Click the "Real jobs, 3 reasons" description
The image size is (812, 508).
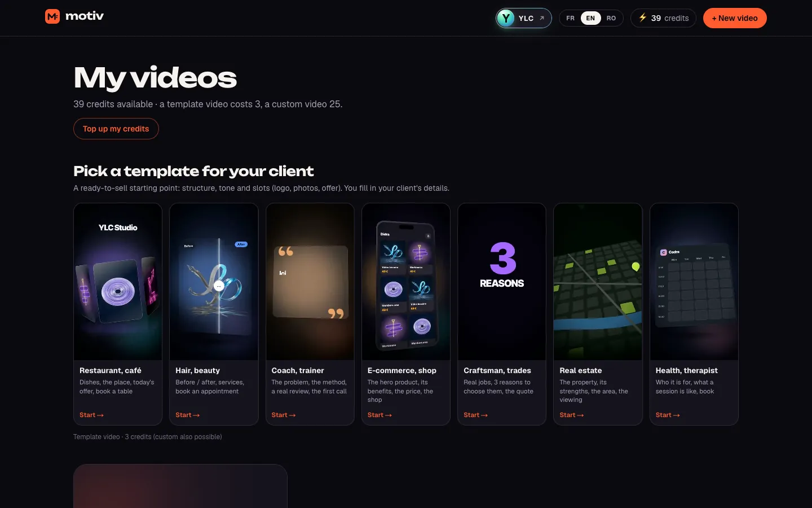pyautogui.click(x=498, y=387)
